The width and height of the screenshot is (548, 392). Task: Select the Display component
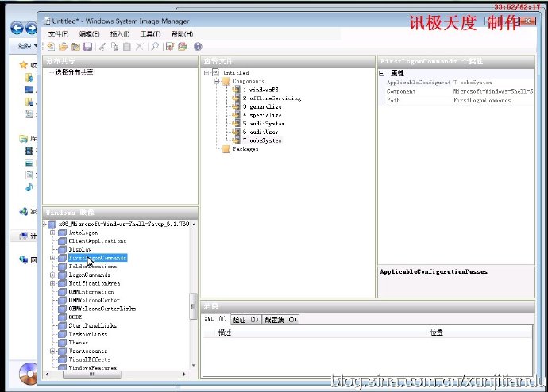coord(80,249)
